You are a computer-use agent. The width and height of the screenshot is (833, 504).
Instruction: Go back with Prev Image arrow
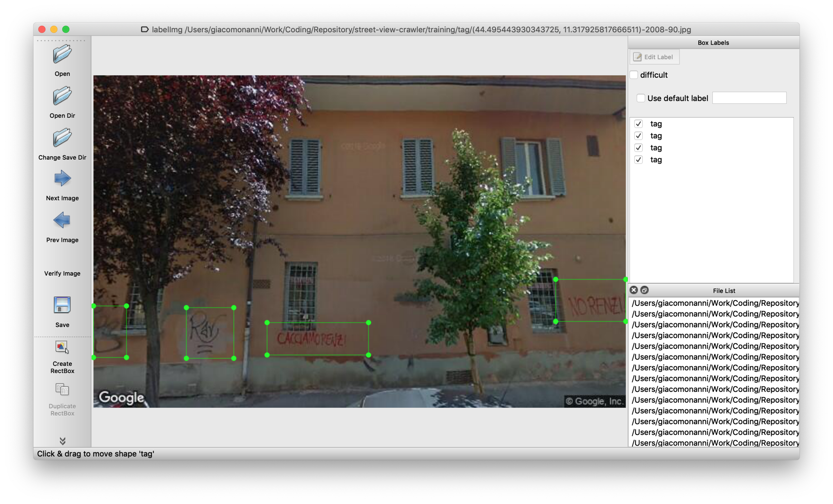point(62,220)
